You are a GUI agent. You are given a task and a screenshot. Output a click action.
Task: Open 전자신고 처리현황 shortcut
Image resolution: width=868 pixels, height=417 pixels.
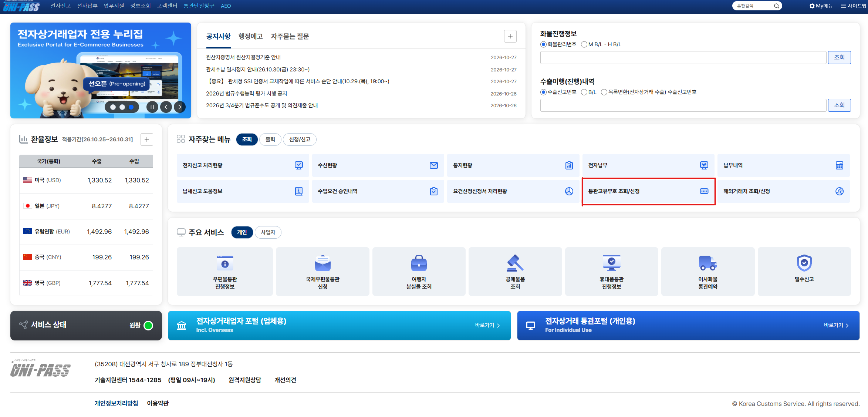coord(243,165)
